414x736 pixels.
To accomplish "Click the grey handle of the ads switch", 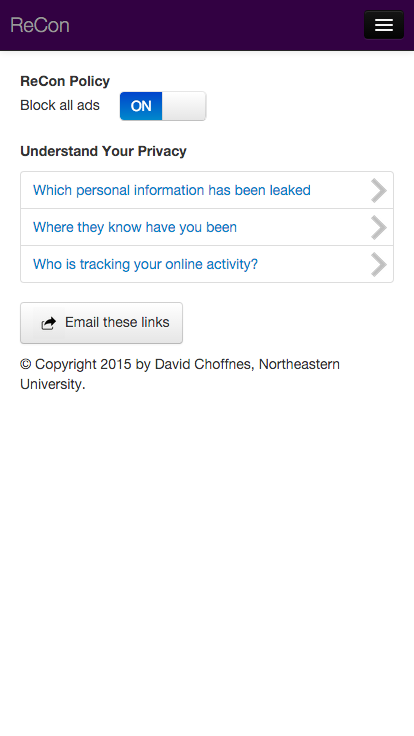I will 184,106.
